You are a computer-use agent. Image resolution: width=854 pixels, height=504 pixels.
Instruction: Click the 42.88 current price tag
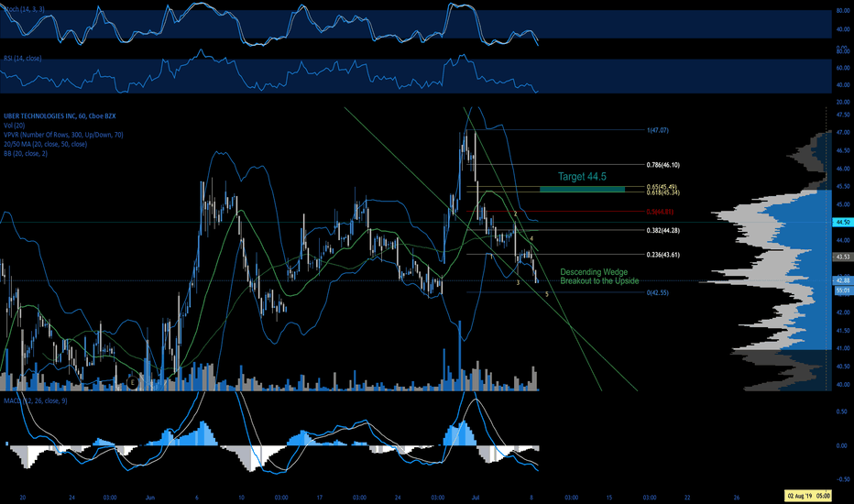[x=843, y=280]
